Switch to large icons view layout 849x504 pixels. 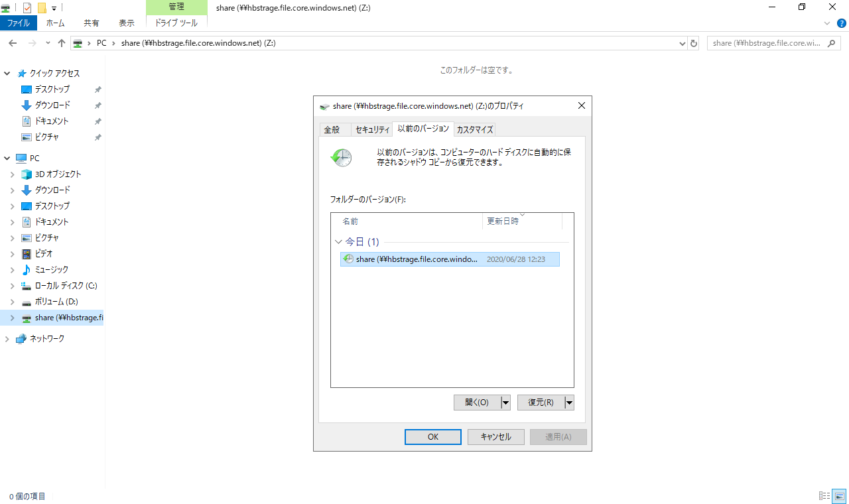point(840,496)
